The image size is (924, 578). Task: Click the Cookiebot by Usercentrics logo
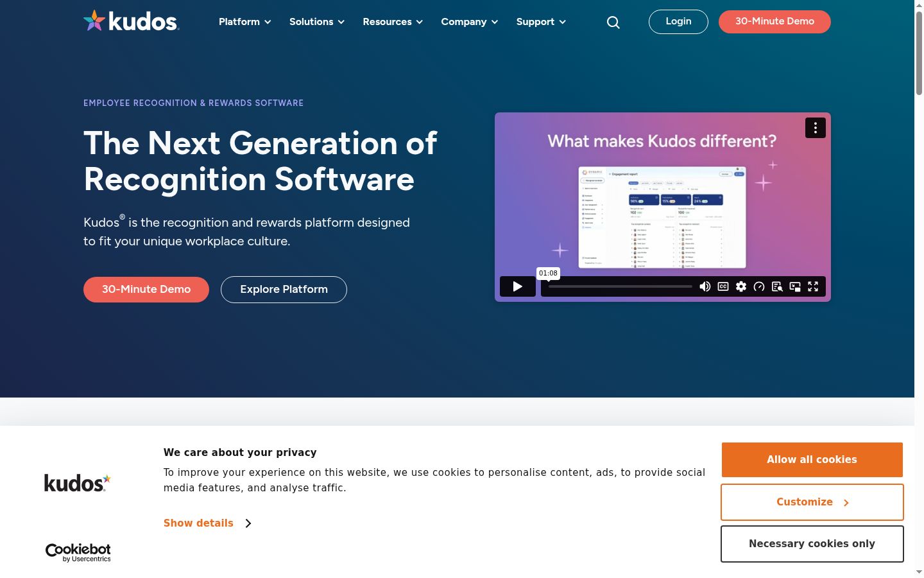pyautogui.click(x=78, y=552)
